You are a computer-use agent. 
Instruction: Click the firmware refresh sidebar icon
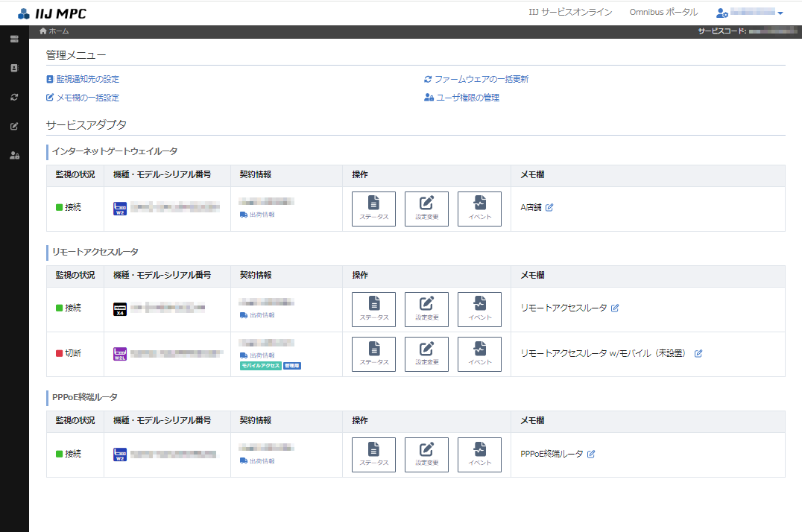pos(14,97)
